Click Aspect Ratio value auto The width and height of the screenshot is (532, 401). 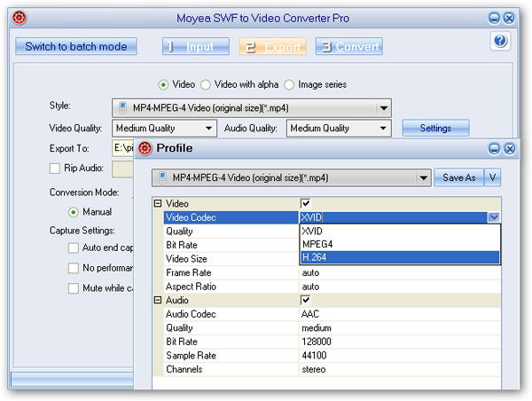coord(310,287)
